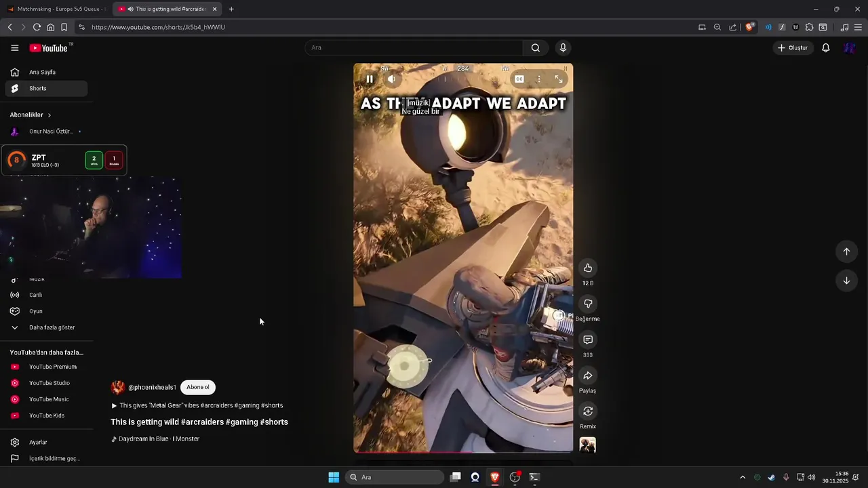Screen dimensions: 868x488
Task: Focus the YouTube search field Ara
Action: tap(414, 47)
